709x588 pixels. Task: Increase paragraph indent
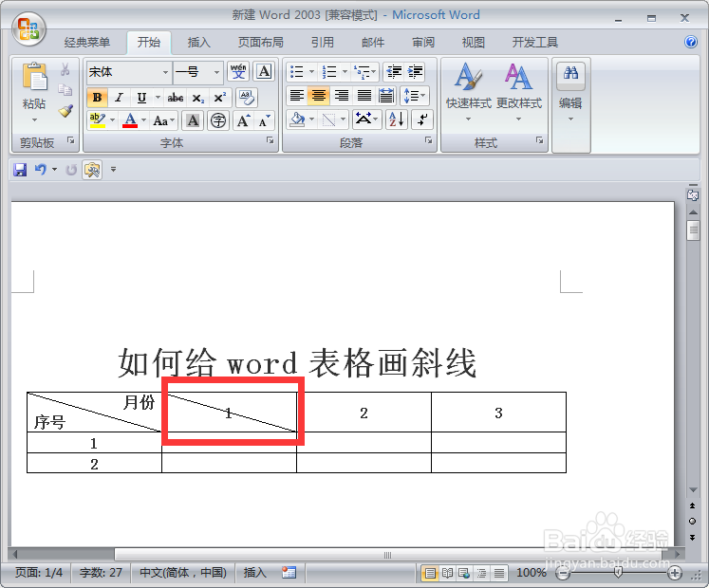click(x=415, y=71)
